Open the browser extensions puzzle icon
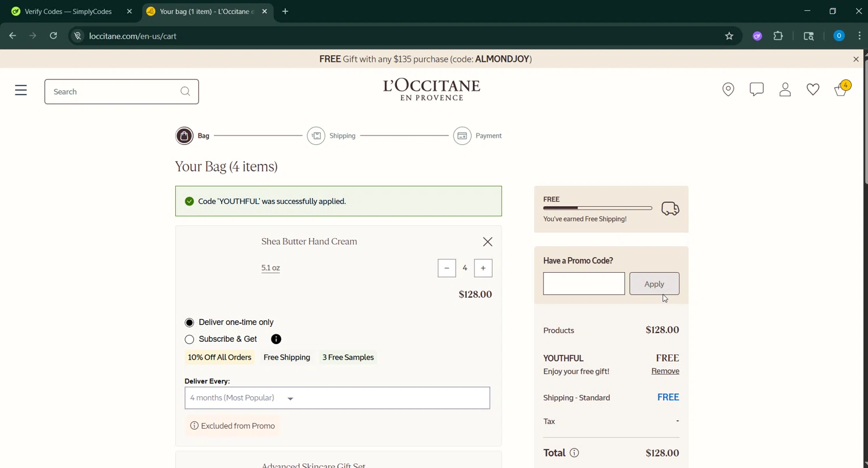The height and width of the screenshot is (468, 868). [778, 36]
